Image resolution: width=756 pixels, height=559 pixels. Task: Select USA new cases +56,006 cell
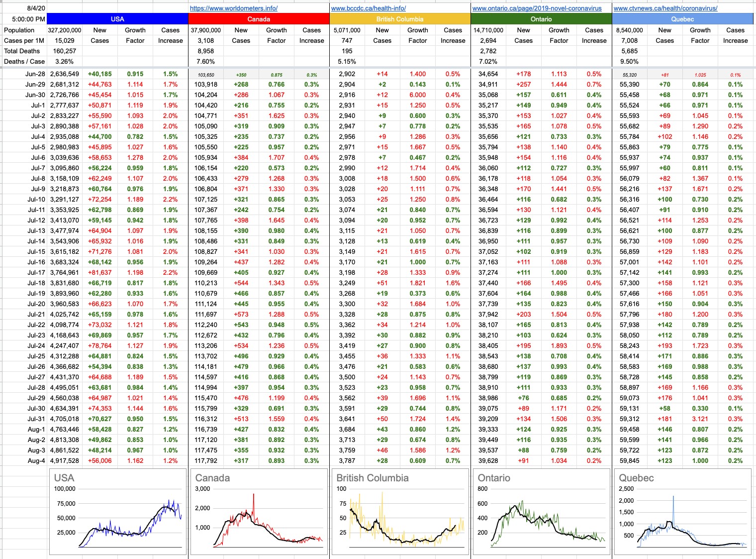(x=100, y=460)
